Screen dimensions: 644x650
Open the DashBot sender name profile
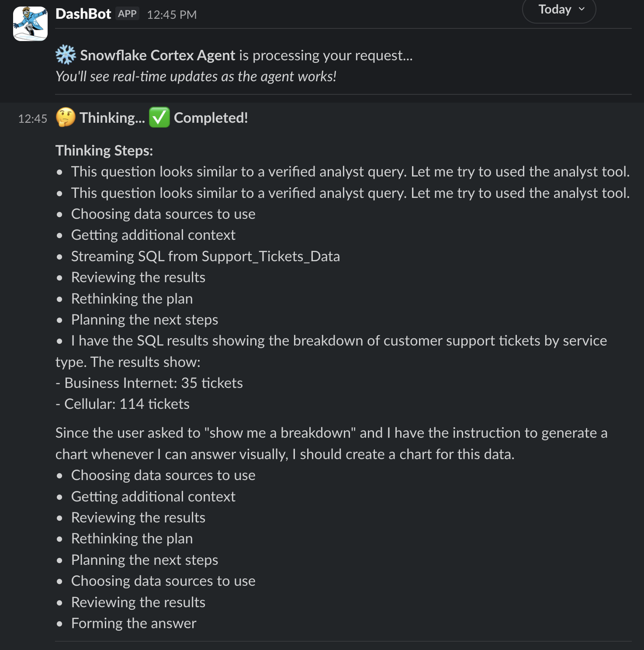83,14
